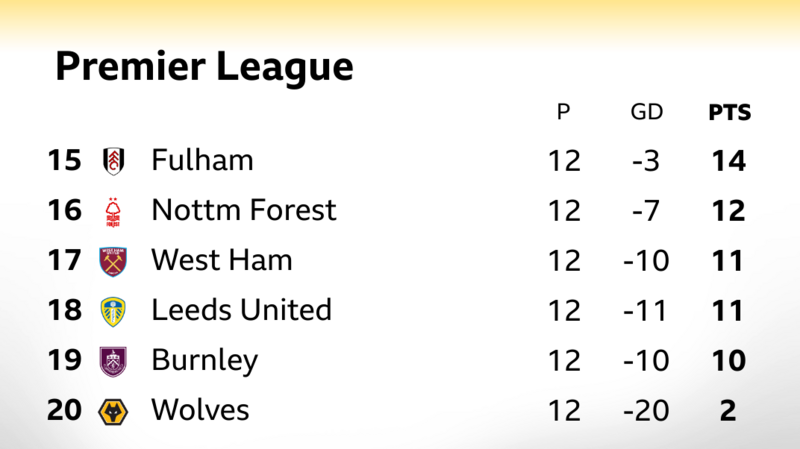Click the GD column header

[647, 112]
